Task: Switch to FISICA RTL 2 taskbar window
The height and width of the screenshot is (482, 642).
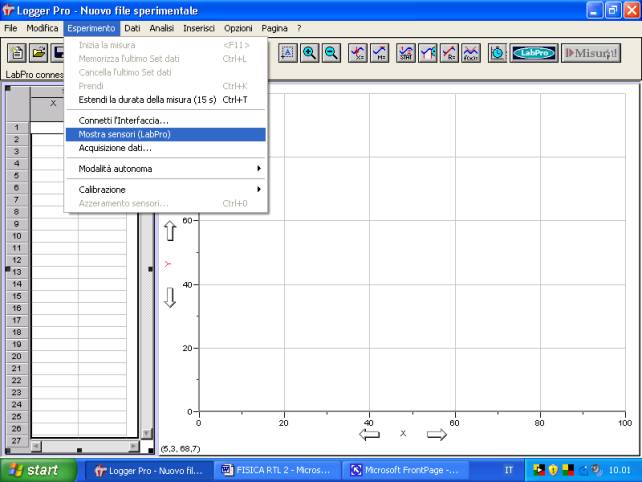Action: coord(275,470)
